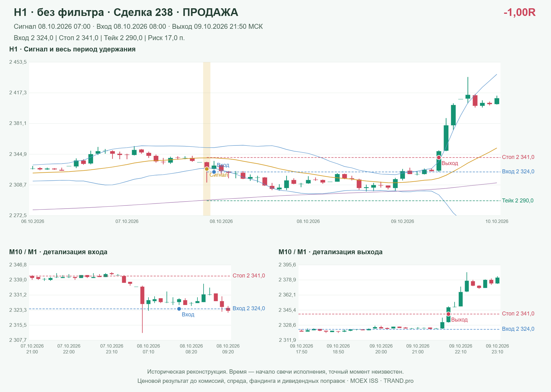Click the 2 417,3 price axis label
The width and height of the screenshot is (551, 392).
(x=18, y=93)
